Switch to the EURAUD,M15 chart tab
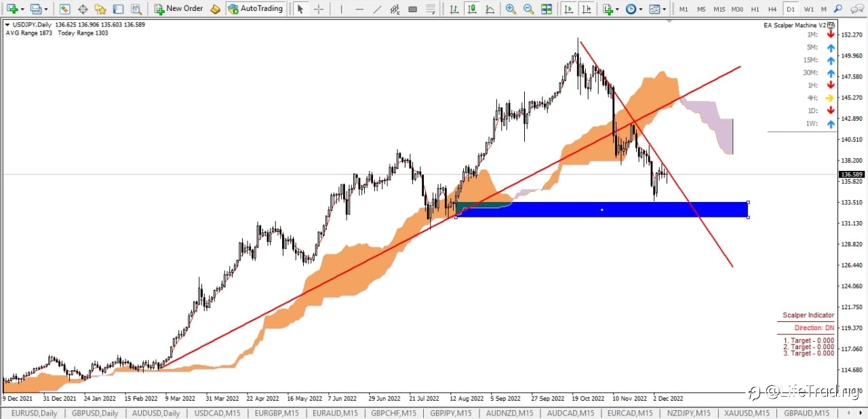 (x=335, y=413)
